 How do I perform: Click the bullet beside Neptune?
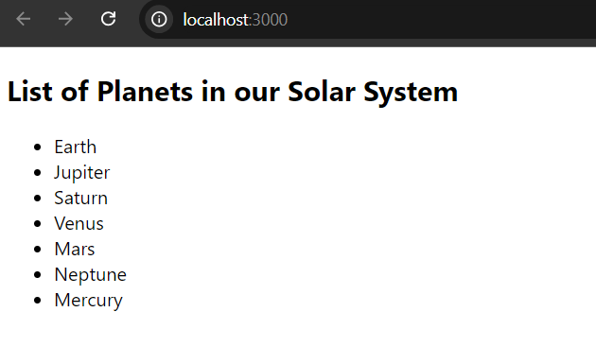[x=37, y=275]
